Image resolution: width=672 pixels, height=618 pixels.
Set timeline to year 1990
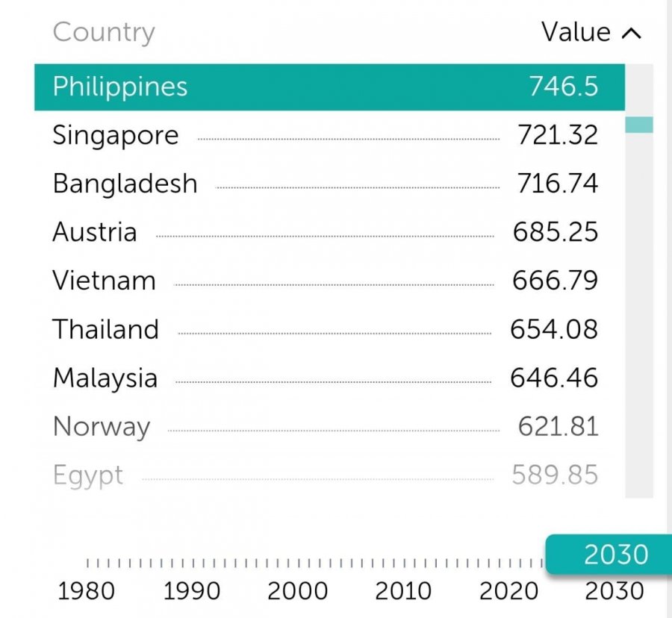pos(192,591)
